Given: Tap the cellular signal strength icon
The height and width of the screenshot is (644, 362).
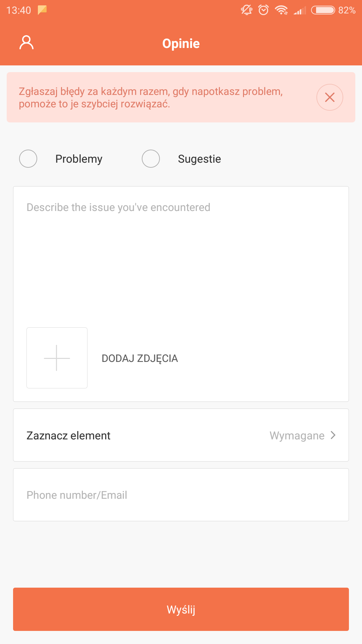Looking at the screenshot, I should click(300, 11).
